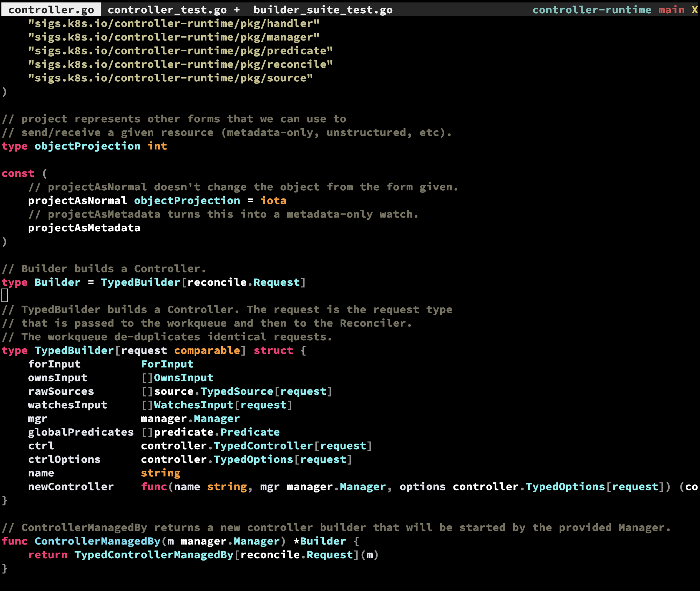Click manager.Manager type on the mgr field line

pos(190,418)
